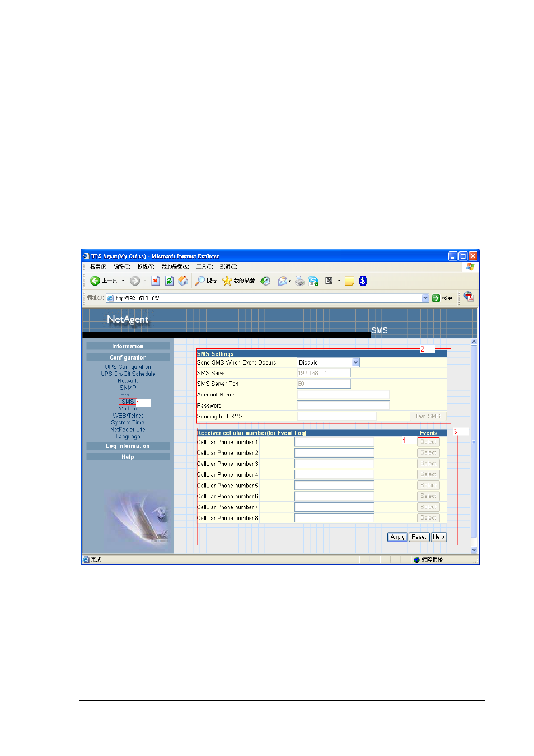Go to the Network settings link
The height and width of the screenshot is (756, 534).
128,381
